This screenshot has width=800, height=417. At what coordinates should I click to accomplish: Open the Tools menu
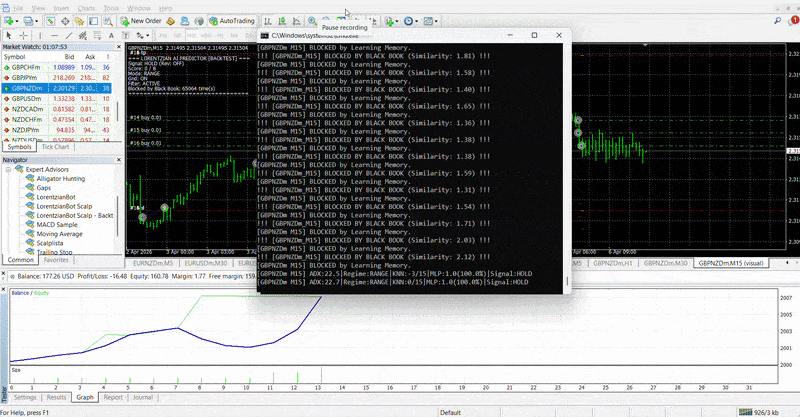[x=111, y=8]
